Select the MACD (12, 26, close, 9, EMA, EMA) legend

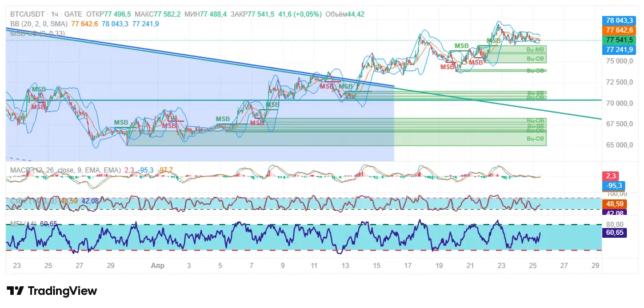click(x=65, y=170)
